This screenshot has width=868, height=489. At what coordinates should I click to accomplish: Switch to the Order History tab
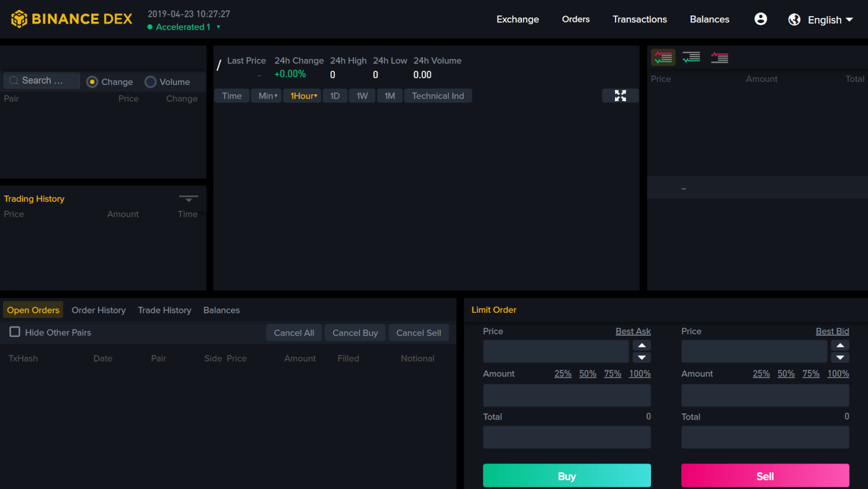click(99, 310)
